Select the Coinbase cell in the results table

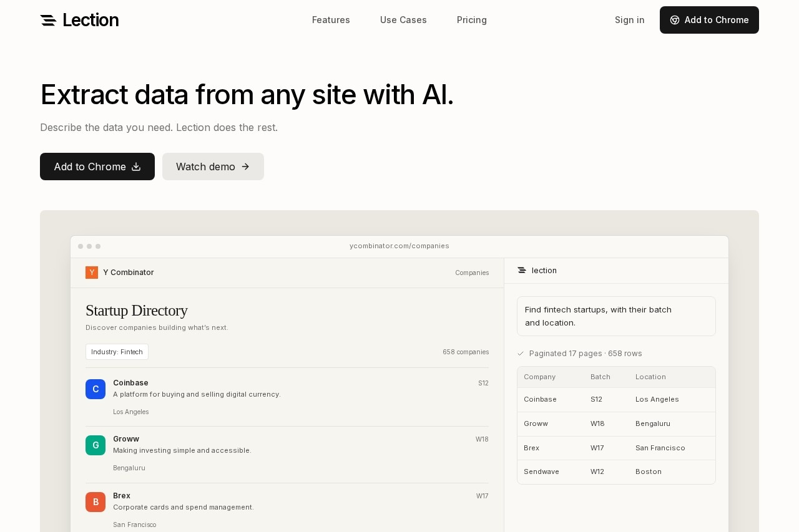tap(540, 399)
